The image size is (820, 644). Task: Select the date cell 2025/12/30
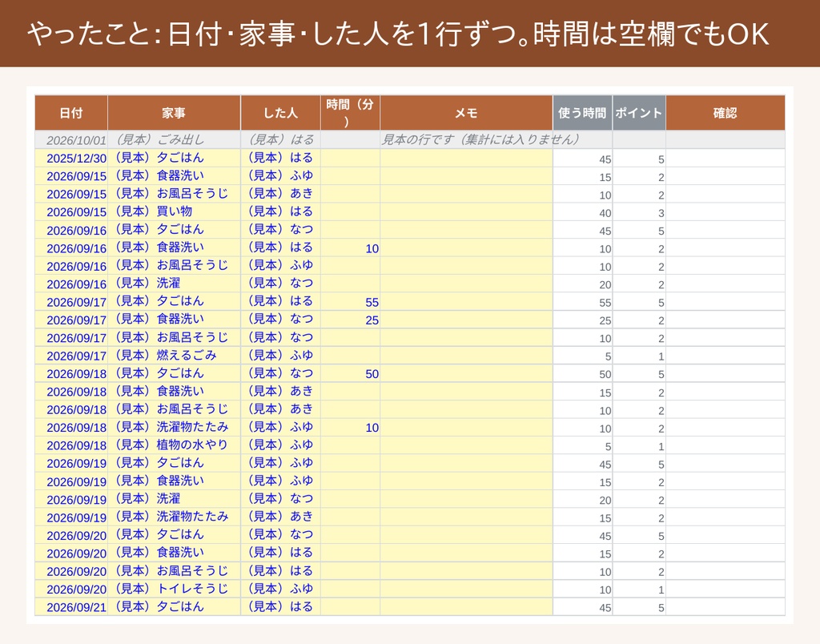71,158
